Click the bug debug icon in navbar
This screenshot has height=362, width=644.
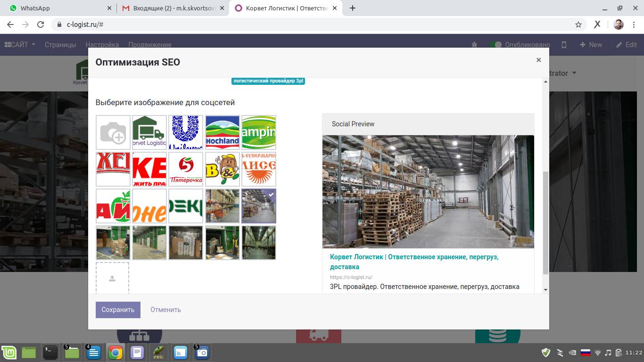(474, 45)
